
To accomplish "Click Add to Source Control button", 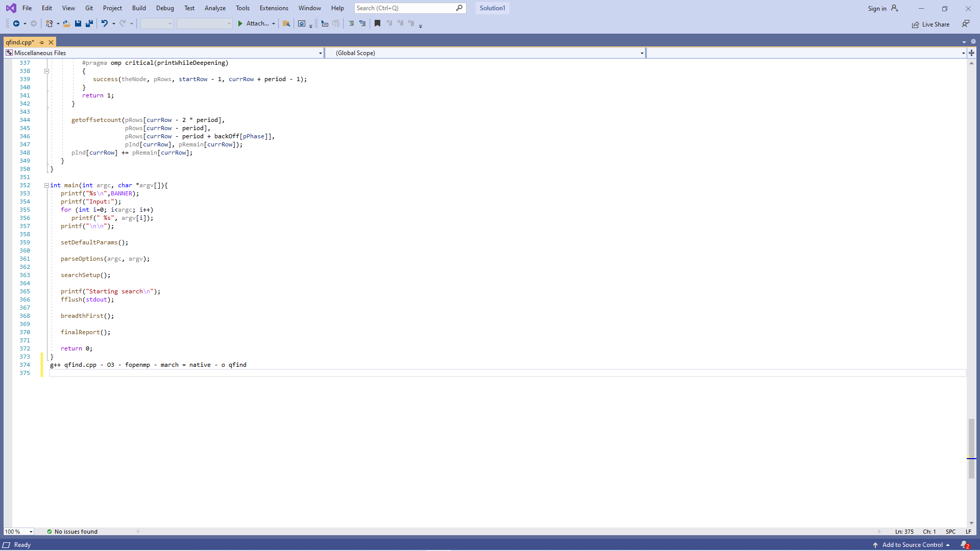I will click(912, 545).
